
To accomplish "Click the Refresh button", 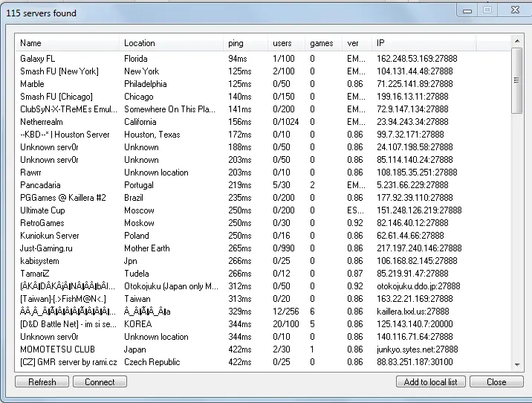I will [42, 381].
